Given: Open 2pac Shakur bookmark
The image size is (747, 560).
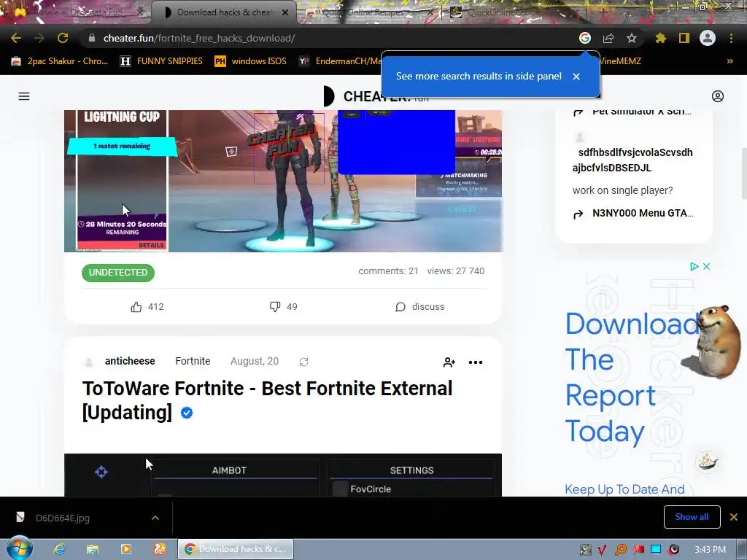Looking at the screenshot, I should 60,61.
